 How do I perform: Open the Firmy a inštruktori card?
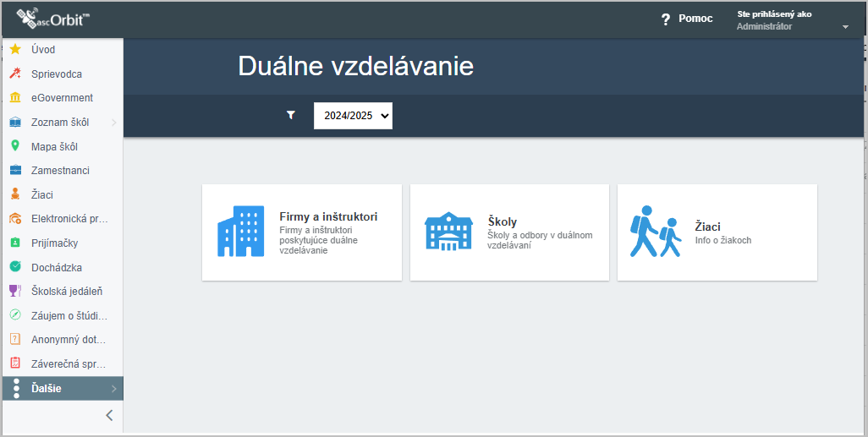(302, 232)
